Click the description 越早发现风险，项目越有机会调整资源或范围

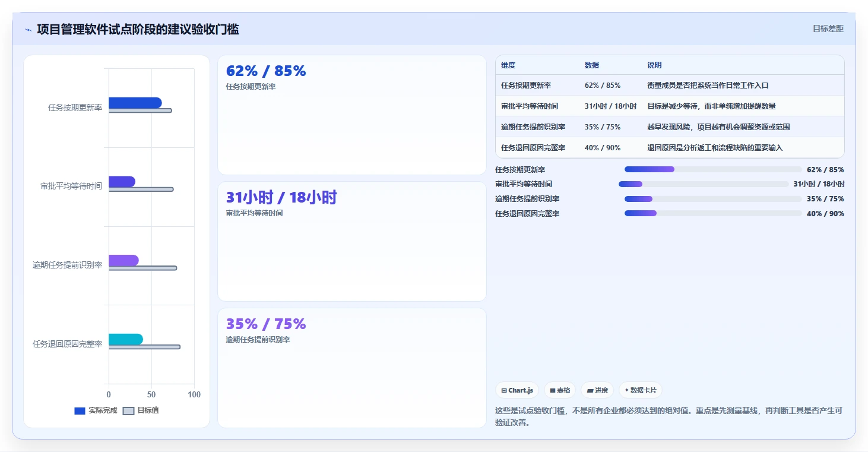click(x=718, y=127)
